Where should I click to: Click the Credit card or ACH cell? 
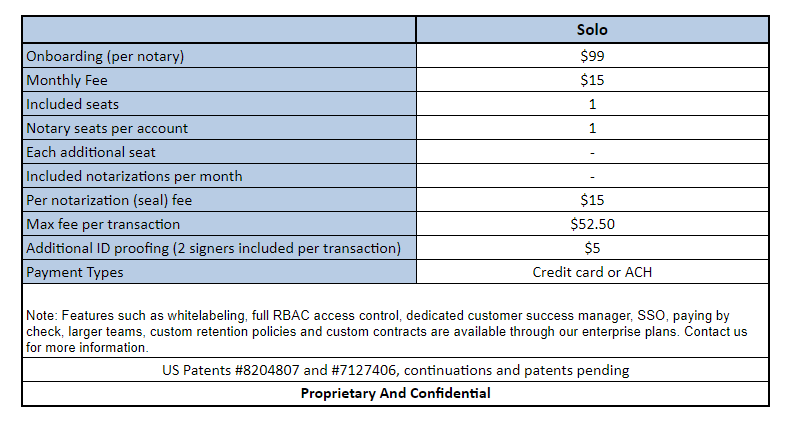click(x=592, y=272)
